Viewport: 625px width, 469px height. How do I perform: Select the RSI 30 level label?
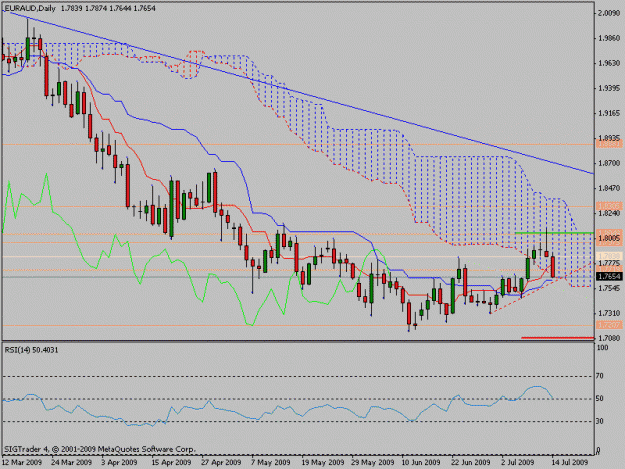click(600, 421)
